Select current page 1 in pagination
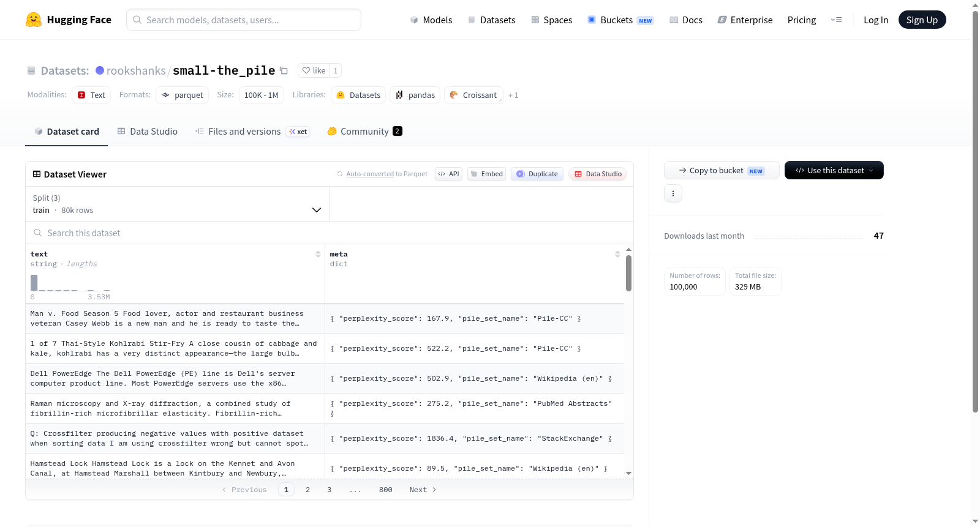The height and width of the screenshot is (527, 980). 286,490
